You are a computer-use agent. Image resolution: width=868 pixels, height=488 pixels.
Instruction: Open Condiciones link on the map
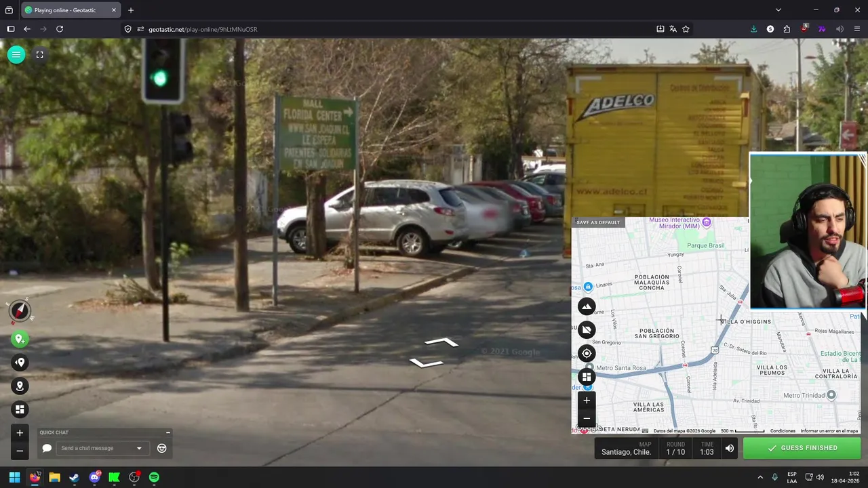783,431
